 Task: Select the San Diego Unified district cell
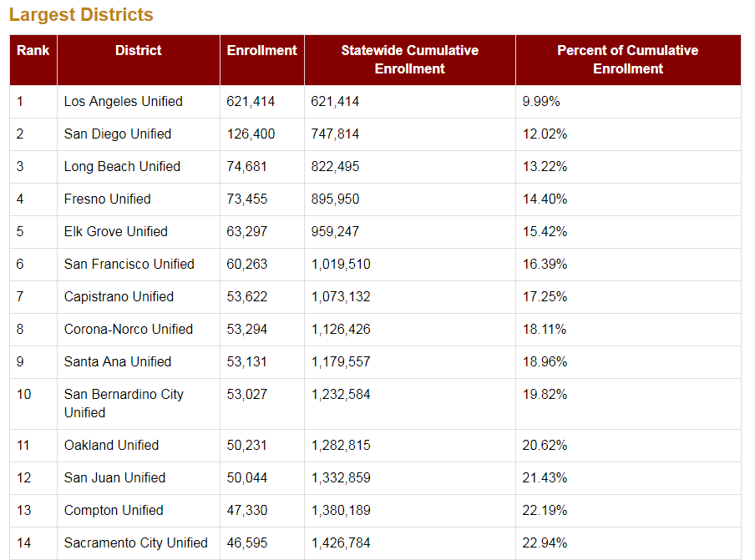coord(118,134)
